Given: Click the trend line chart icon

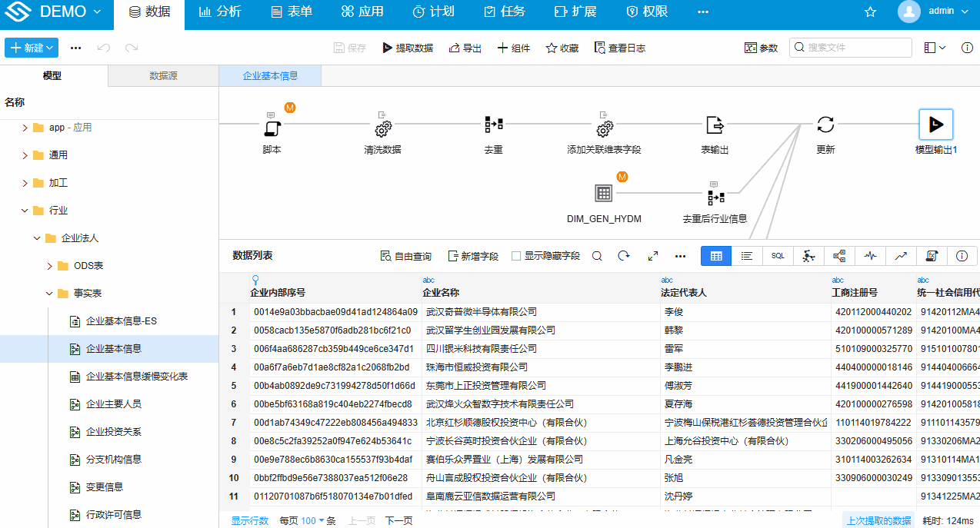Looking at the screenshot, I should click(901, 255).
